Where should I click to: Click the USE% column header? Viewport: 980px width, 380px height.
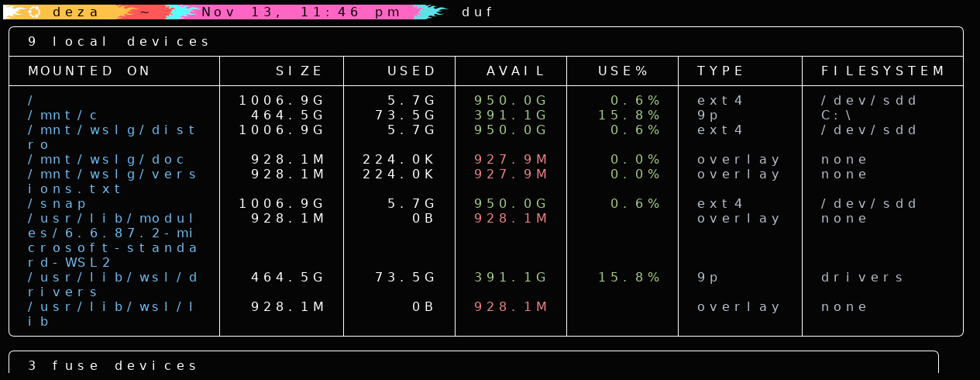(623, 71)
